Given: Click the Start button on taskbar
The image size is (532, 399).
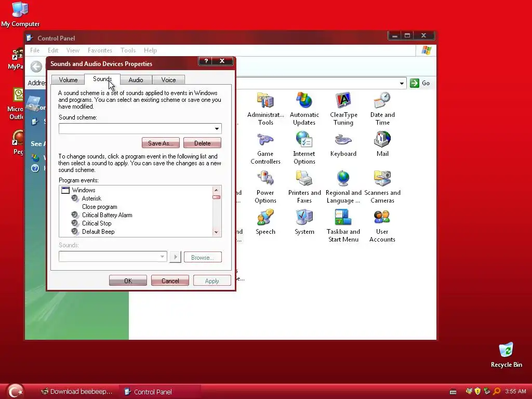Looking at the screenshot, I should (15, 392).
